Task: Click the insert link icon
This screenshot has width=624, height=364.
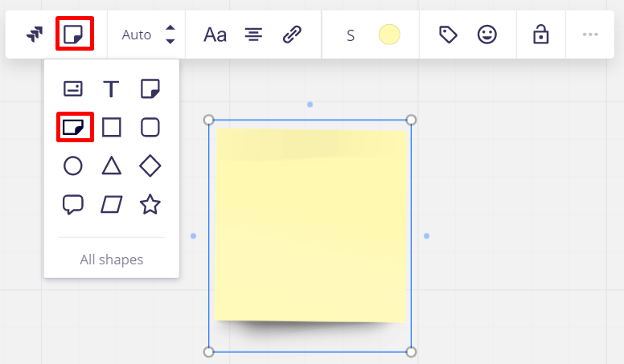Action: pos(292,35)
